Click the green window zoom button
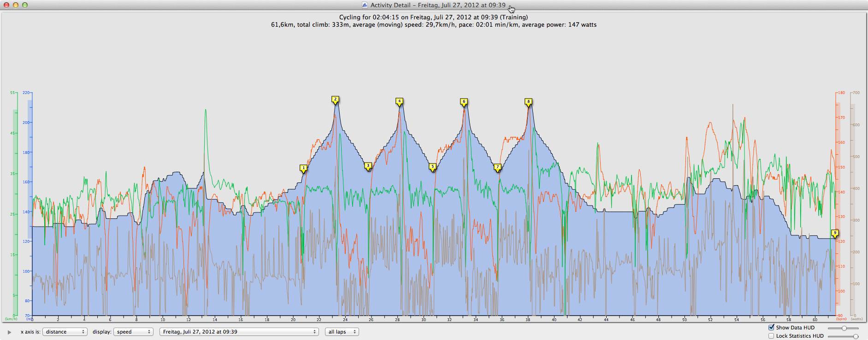The height and width of the screenshot is (340, 868). pos(25,5)
